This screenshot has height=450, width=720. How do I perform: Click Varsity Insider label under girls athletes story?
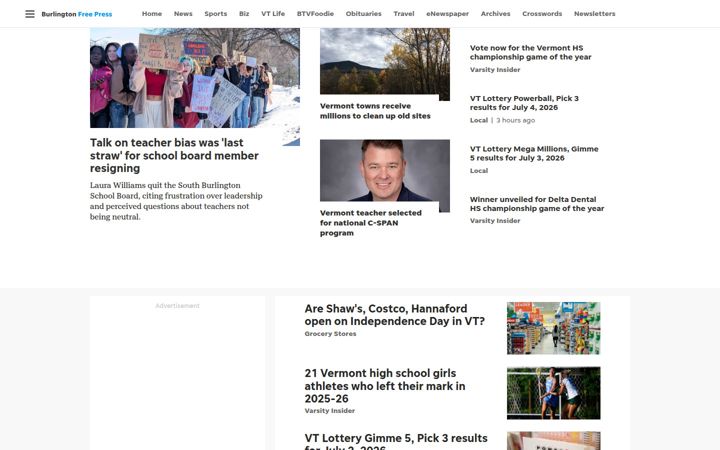tap(330, 411)
